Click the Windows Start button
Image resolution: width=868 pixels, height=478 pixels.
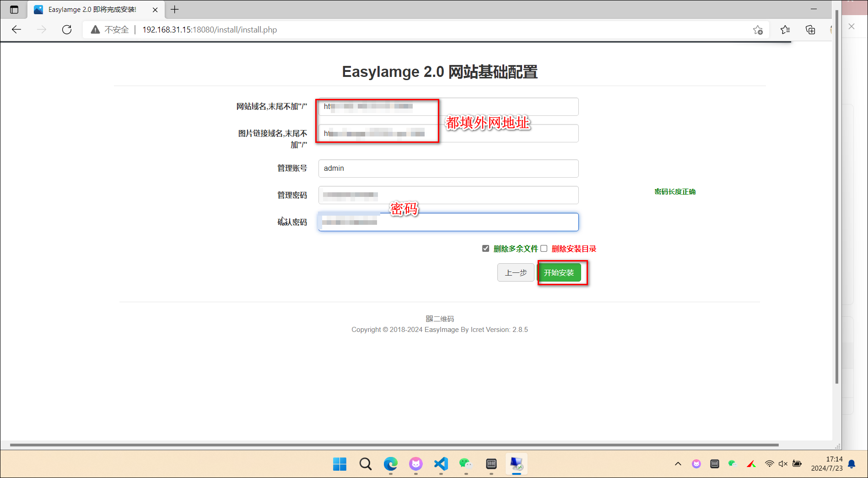coord(340,464)
